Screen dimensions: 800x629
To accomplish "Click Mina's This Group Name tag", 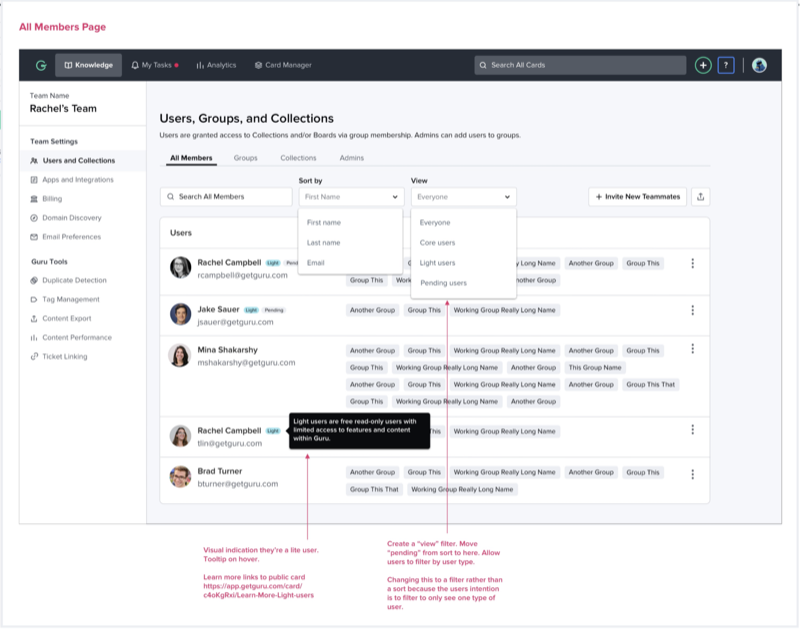I will 595,368.
